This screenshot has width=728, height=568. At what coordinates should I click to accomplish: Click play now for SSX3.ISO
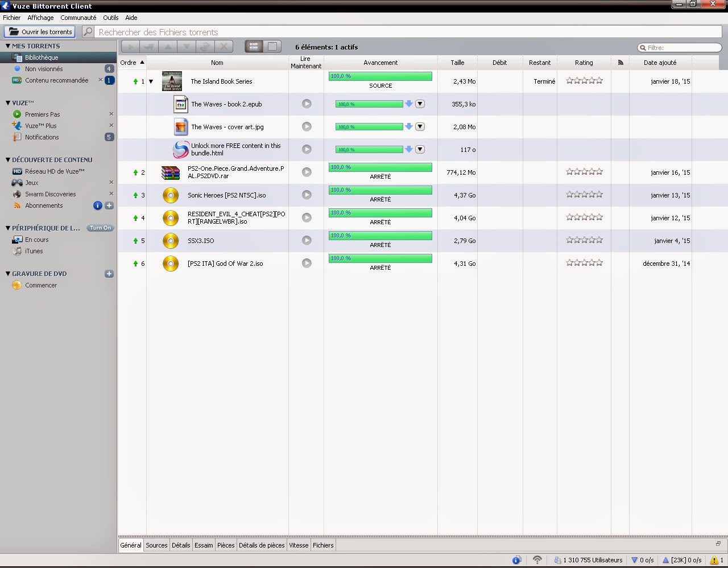(x=307, y=240)
